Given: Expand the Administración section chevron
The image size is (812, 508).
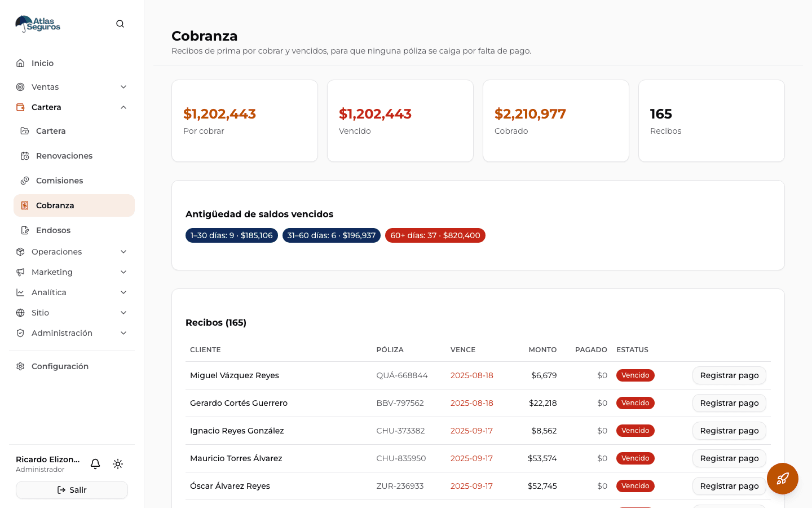Looking at the screenshot, I should point(123,333).
